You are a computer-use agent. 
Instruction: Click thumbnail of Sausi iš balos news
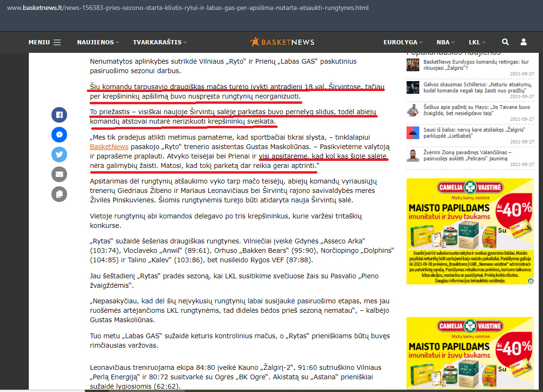coord(413,133)
